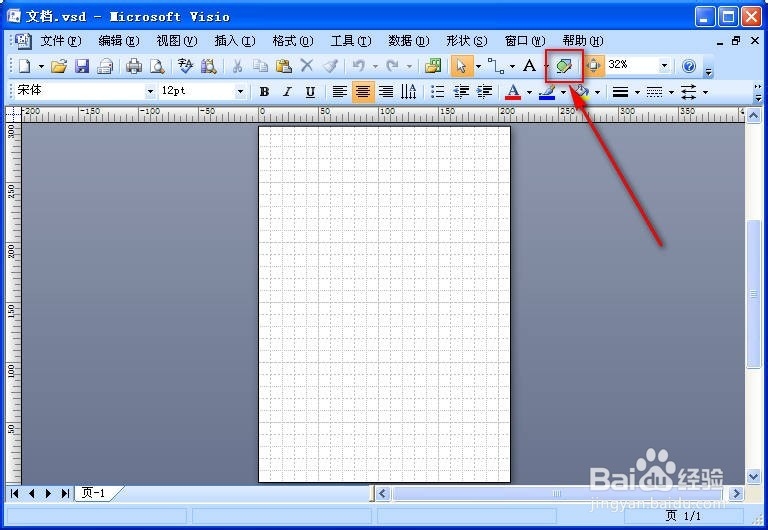Viewport: 768px width, 530px height.
Task: Open Print Preview icon
Action: (157, 66)
